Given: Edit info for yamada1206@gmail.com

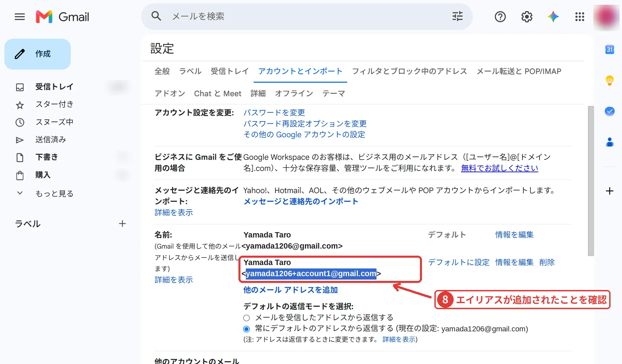Looking at the screenshot, I should (515, 235).
